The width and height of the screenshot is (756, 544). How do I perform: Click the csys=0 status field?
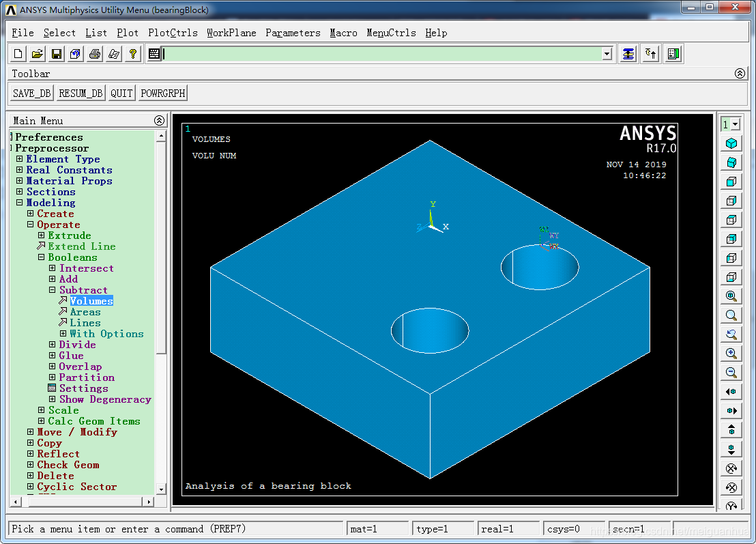[574, 529]
